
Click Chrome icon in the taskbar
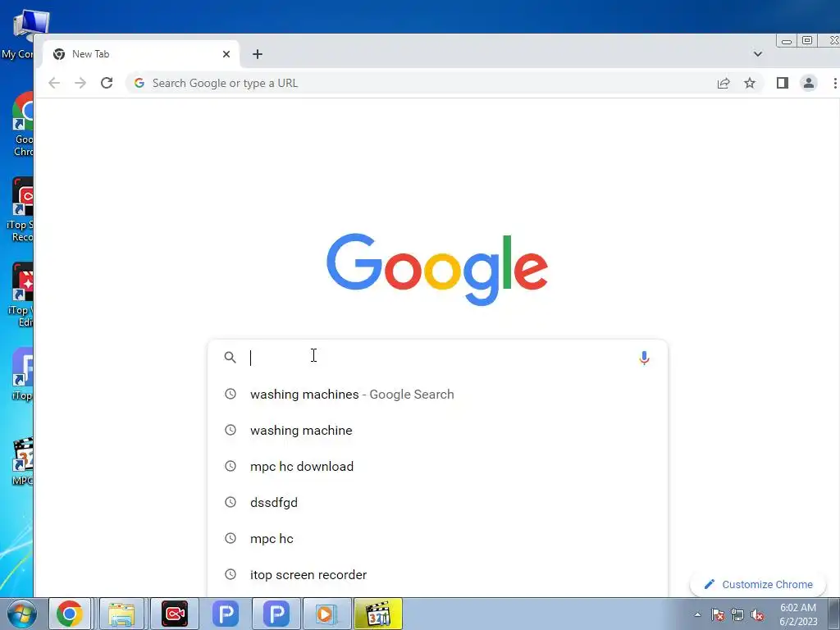tap(70, 614)
